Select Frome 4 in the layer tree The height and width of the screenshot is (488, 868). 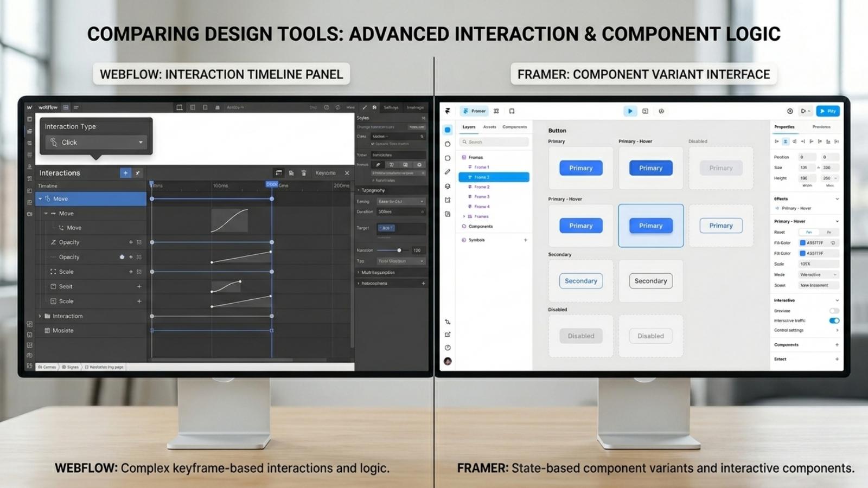(x=494, y=207)
